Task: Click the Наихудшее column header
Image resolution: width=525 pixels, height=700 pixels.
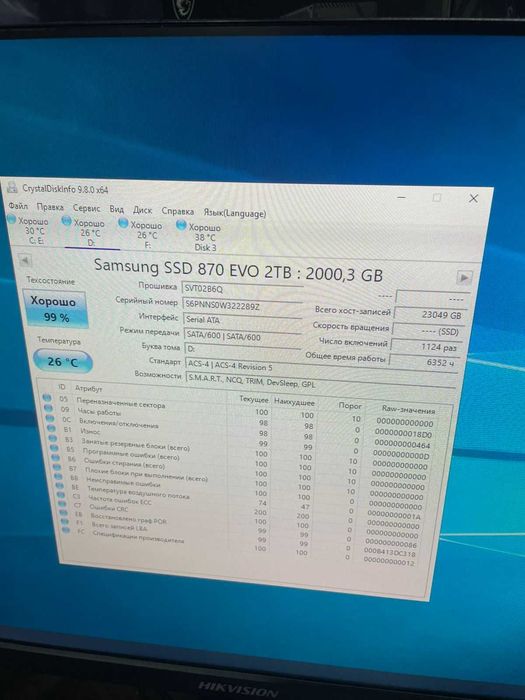Action: (294, 402)
